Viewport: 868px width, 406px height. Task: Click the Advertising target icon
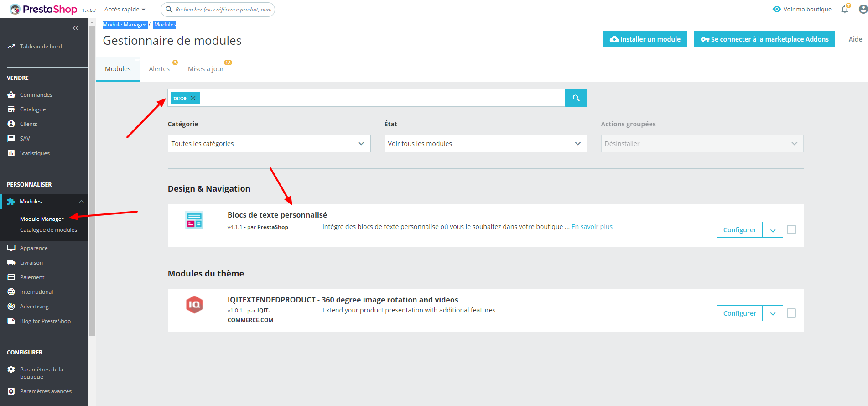click(11, 307)
